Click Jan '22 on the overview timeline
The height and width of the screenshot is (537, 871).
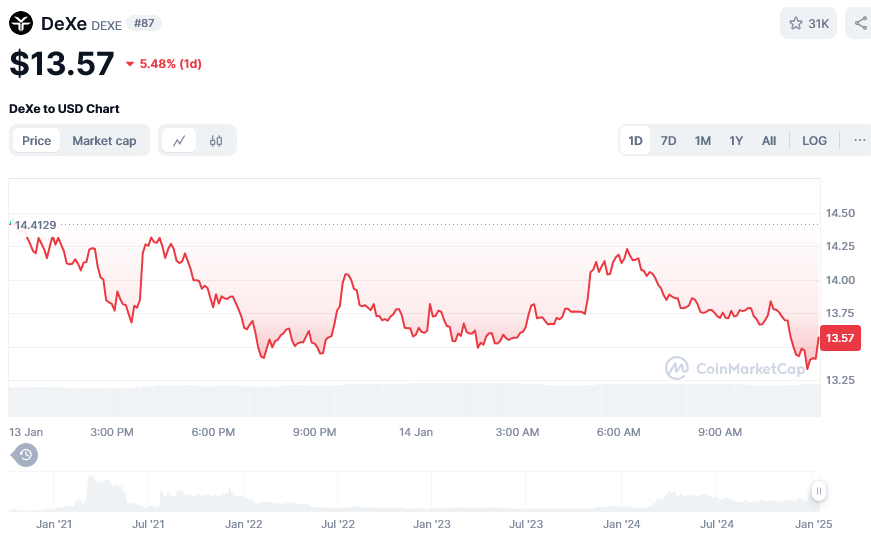click(243, 524)
